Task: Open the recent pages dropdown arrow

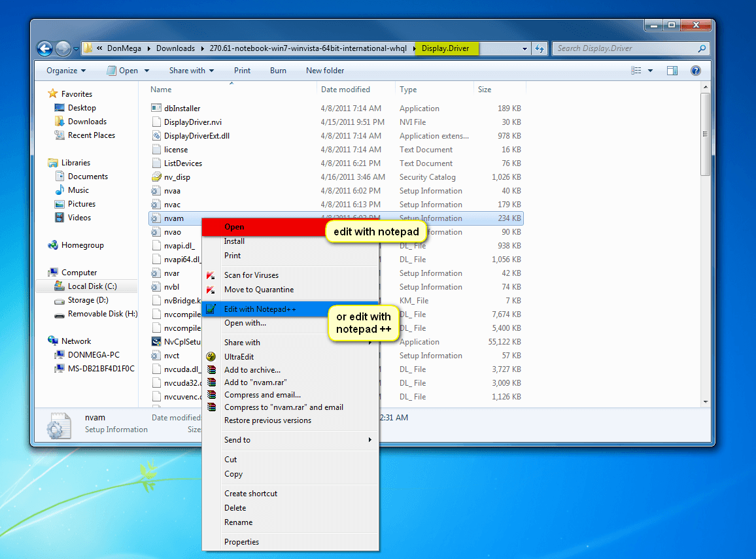Action: [76, 48]
